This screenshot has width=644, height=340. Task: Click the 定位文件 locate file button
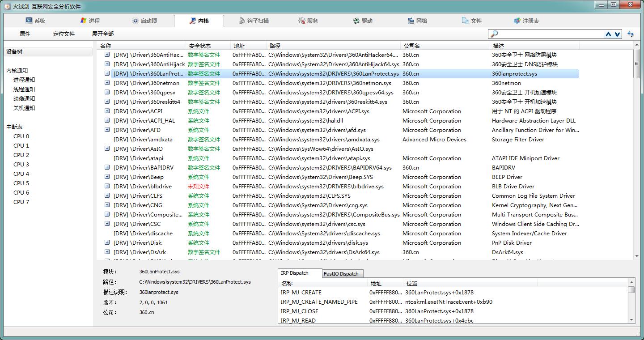coord(64,34)
